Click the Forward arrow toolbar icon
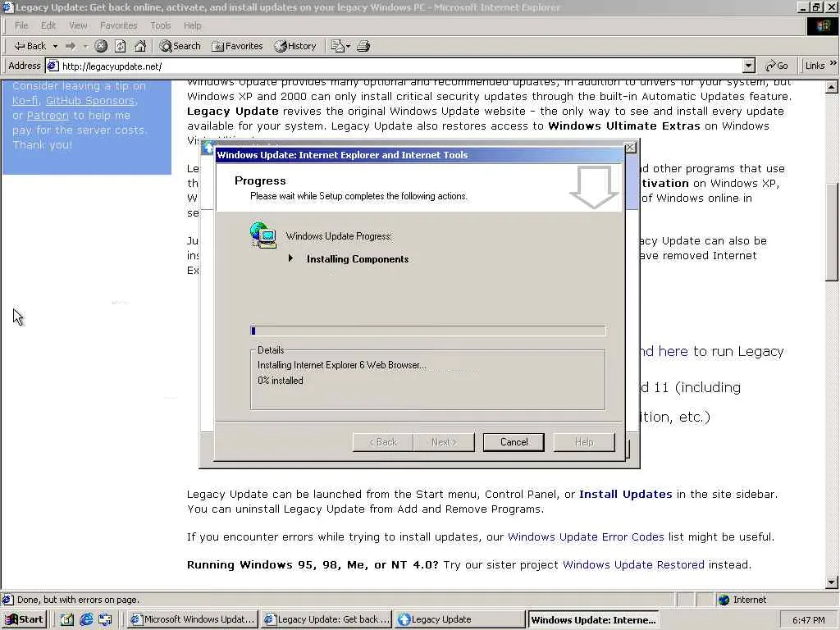The width and height of the screenshot is (840, 630). [x=71, y=46]
